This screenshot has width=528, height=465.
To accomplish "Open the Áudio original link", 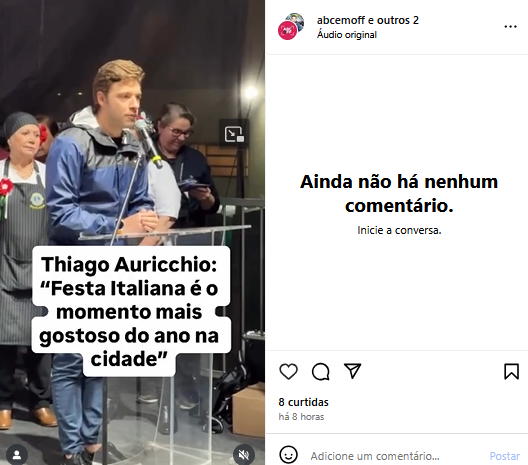I will click(346, 35).
